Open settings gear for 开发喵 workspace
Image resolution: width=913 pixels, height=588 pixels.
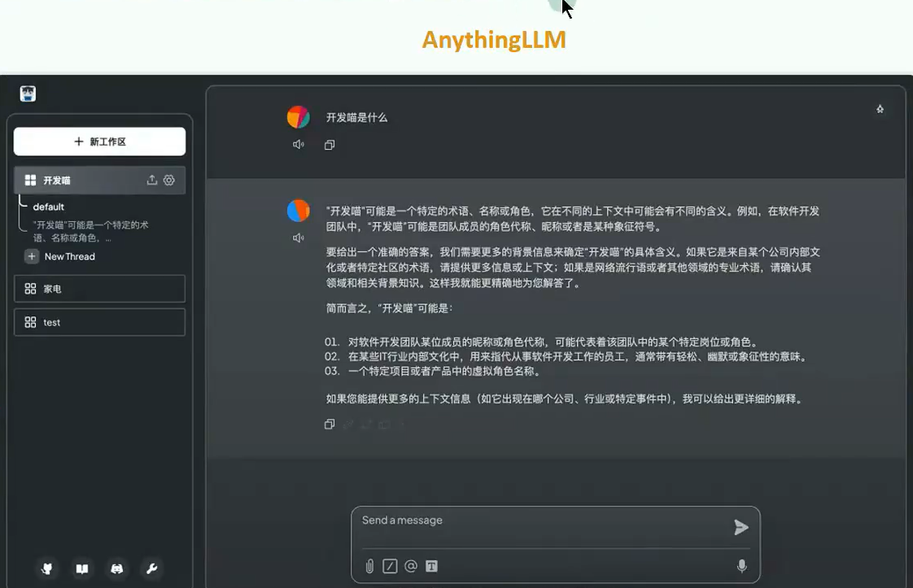coord(169,180)
